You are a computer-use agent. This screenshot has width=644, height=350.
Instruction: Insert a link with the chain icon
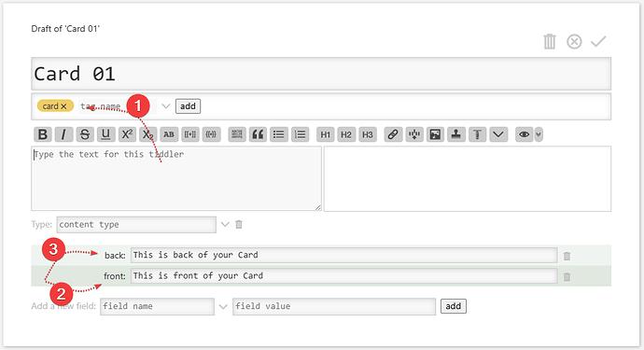(x=393, y=134)
